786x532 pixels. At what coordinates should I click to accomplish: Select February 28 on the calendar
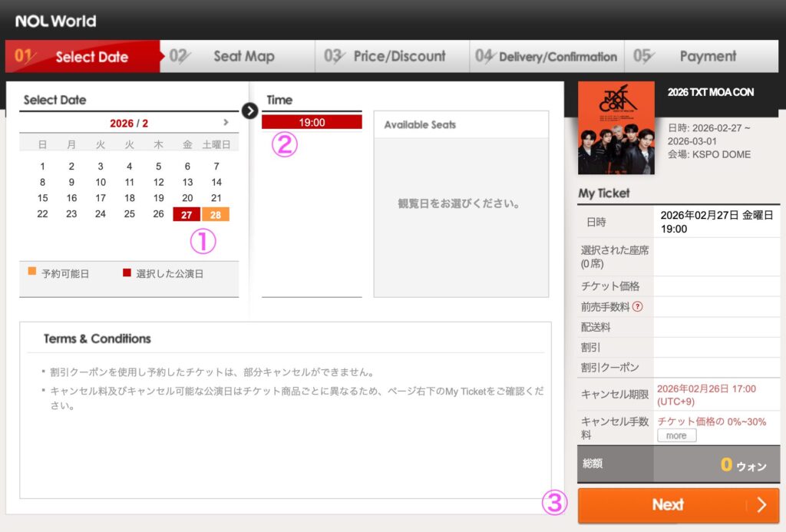[x=216, y=214]
